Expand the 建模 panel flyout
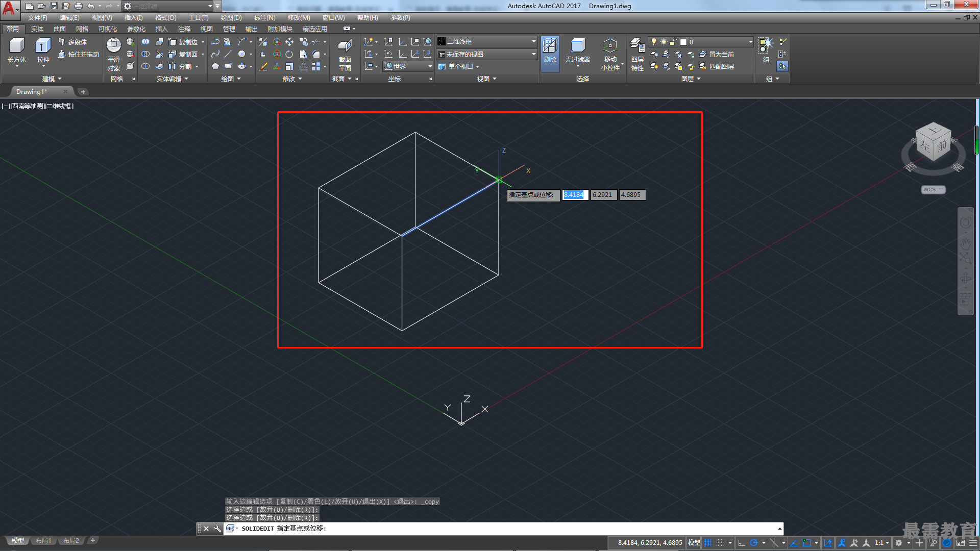 pyautogui.click(x=52, y=79)
